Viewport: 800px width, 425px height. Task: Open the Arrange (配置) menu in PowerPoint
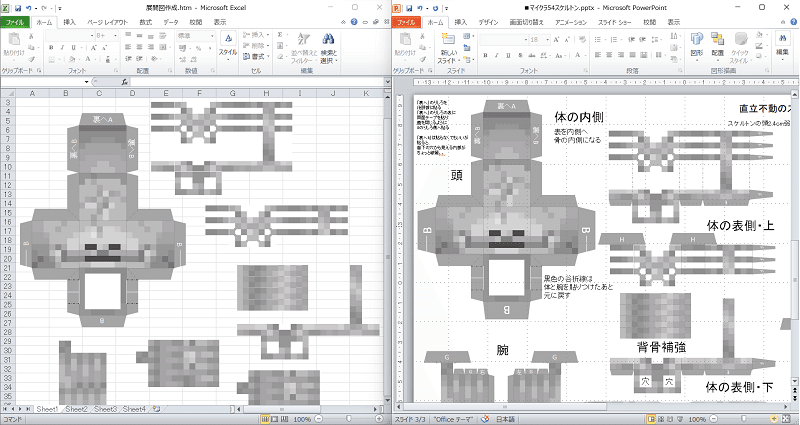coord(718,46)
